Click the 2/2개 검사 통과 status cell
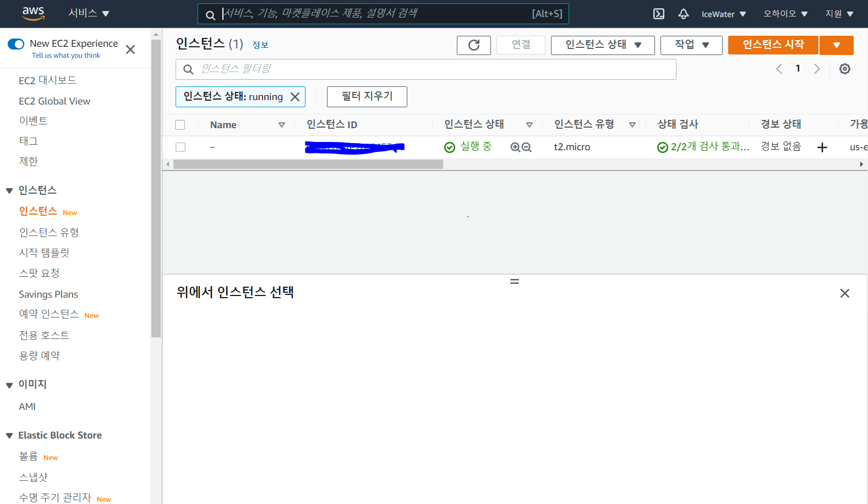The image size is (868, 504). [x=703, y=147]
